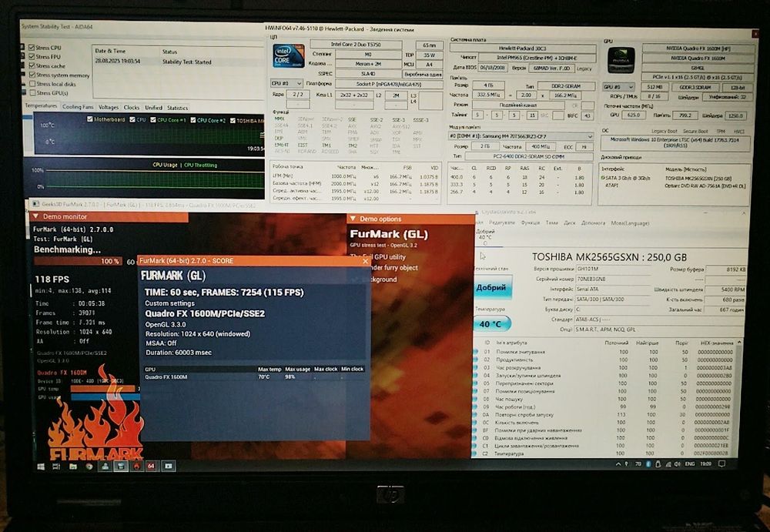Open the Мова(Language) menu
Image resolution: width=770 pixels, height=532 pixels.
pos(630,223)
